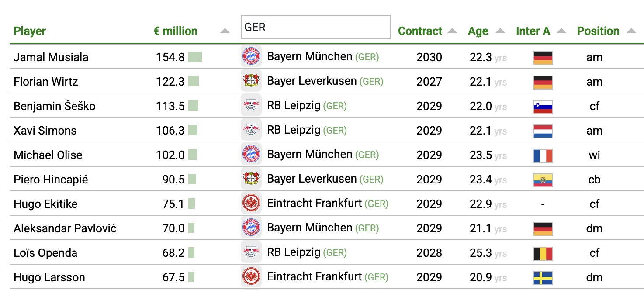Click France flag in Michael Olise row

click(x=543, y=155)
